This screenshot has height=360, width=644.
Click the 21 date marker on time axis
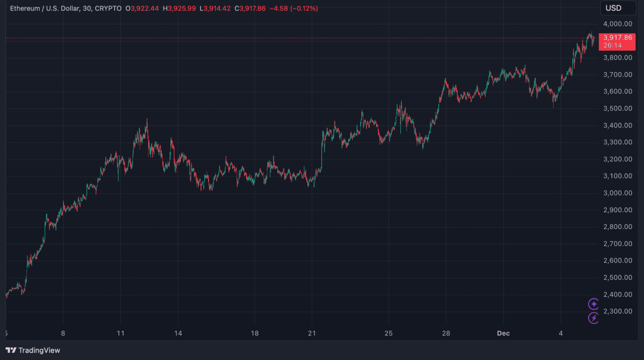click(x=312, y=333)
